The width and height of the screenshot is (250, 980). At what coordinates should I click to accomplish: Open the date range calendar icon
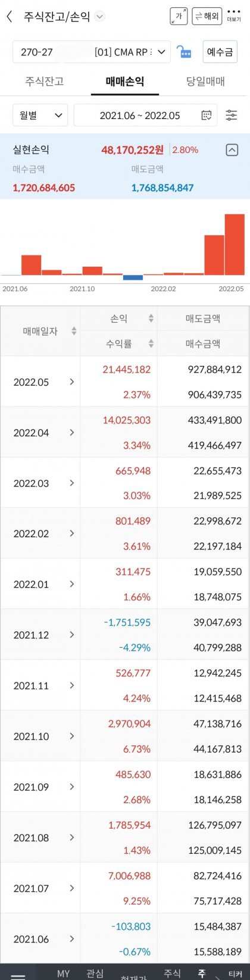point(207,116)
